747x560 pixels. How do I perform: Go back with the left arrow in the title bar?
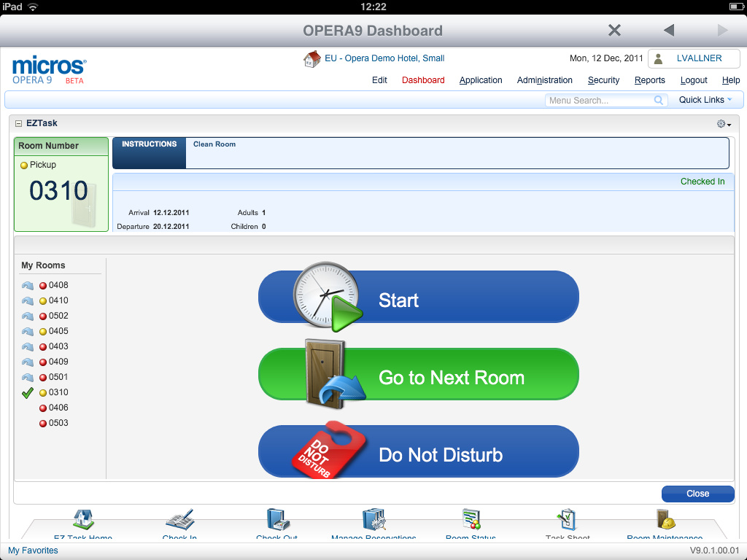pyautogui.click(x=669, y=31)
